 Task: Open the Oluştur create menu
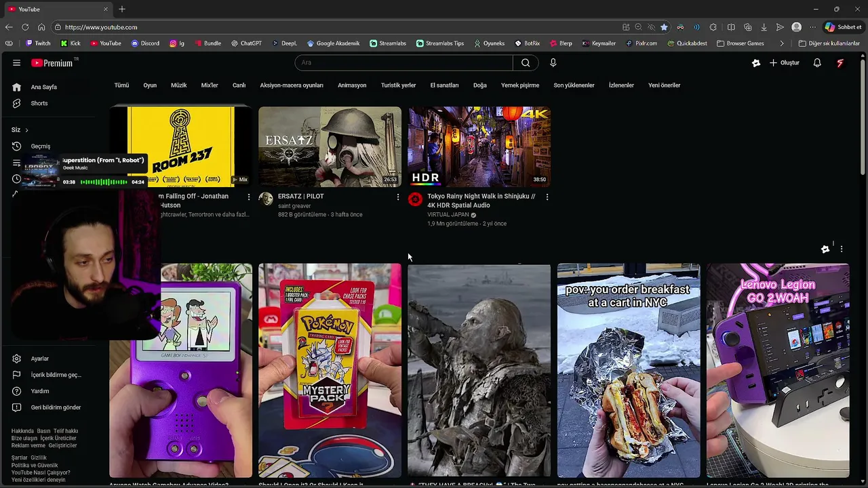pyautogui.click(x=785, y=63)
